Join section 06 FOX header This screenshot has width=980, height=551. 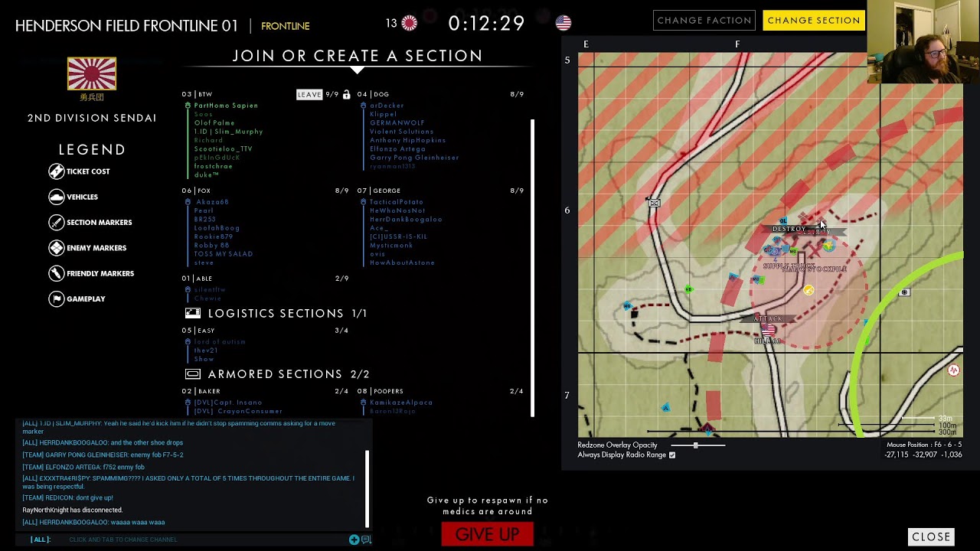coord(266,191)
